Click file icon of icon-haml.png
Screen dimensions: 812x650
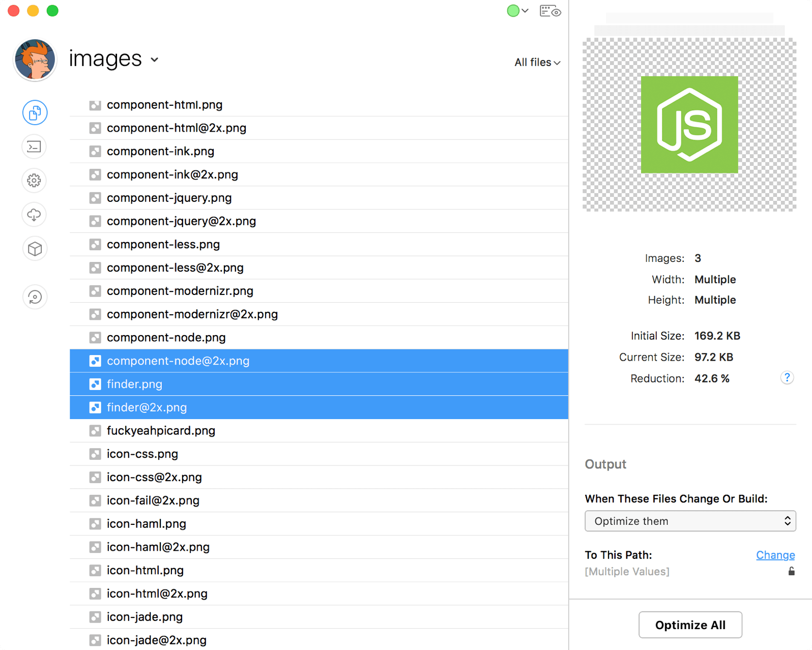(x=95, y=524)
